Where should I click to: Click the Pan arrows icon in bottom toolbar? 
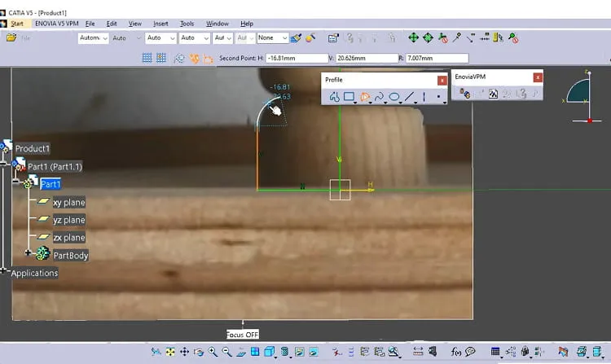[184, 352]
